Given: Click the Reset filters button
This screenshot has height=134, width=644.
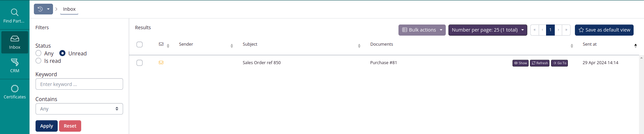Looking at the screenshot, I should [70, 126].
